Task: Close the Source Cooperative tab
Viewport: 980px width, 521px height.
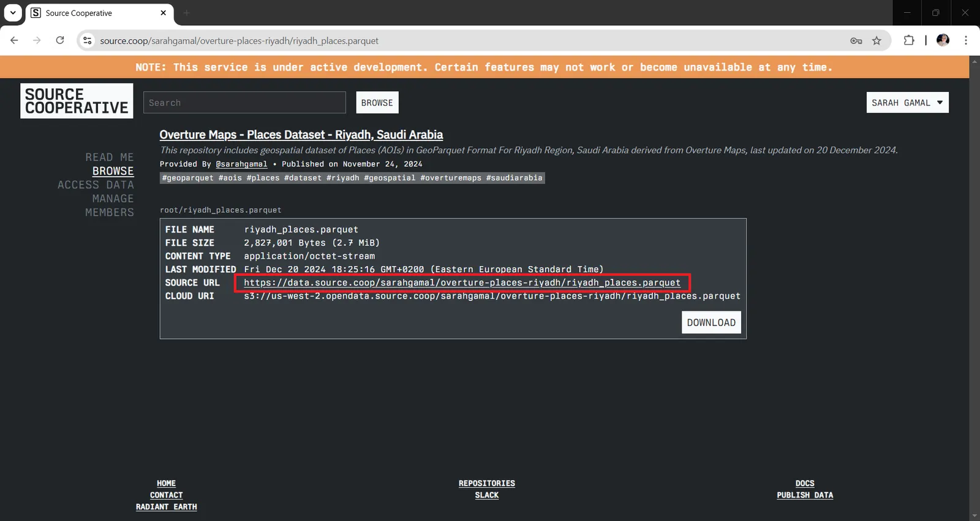Action: click(164, 13)
